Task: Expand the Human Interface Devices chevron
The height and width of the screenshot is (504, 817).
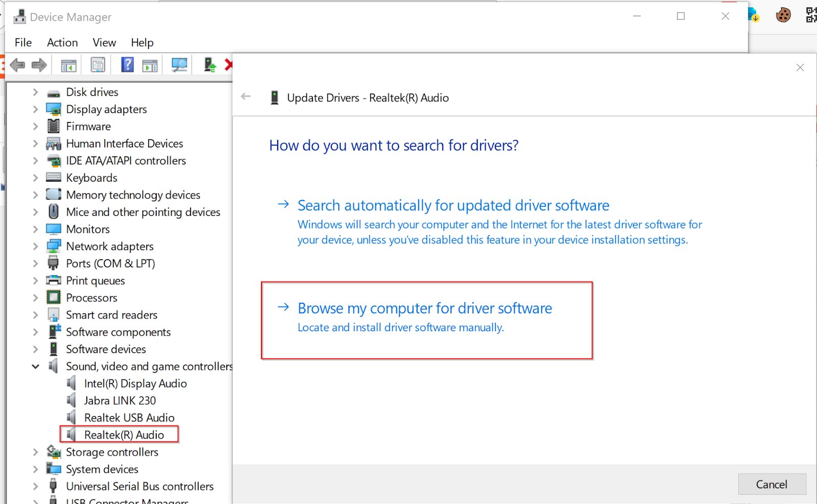Action: point(35,143)
